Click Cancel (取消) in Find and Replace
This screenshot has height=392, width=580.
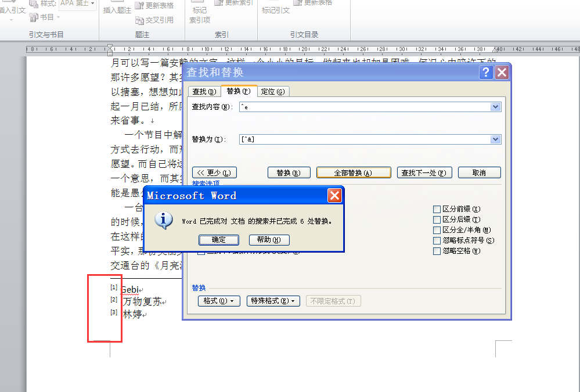[479, 173]
